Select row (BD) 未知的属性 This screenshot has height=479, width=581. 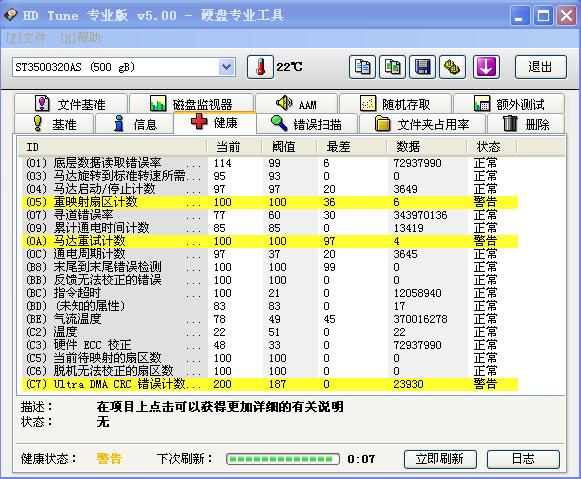click(270, 306)
